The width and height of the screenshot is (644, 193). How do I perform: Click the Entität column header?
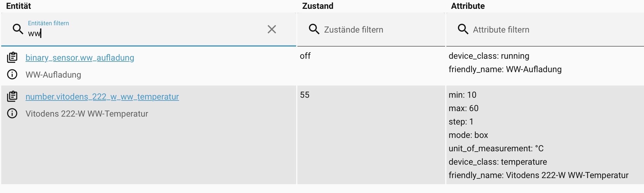[x=19, y=6]
